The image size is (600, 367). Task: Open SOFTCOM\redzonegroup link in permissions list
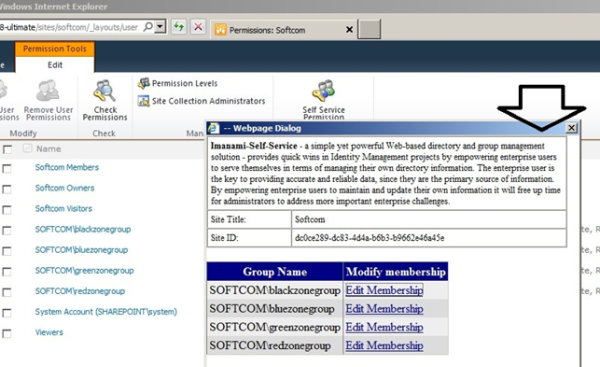pyautogui.click(x=80, y=291)
